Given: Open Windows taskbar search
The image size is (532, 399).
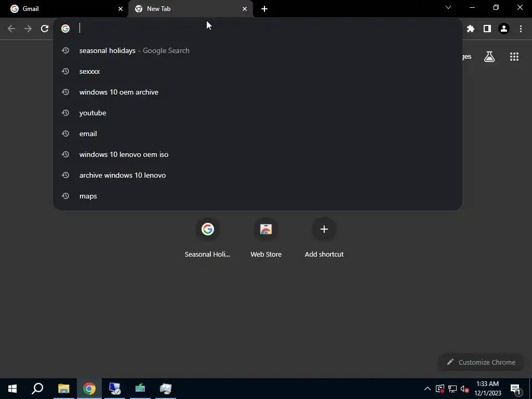Looking at the screenshot, I should pyautogui.click(x=37, y=389).
